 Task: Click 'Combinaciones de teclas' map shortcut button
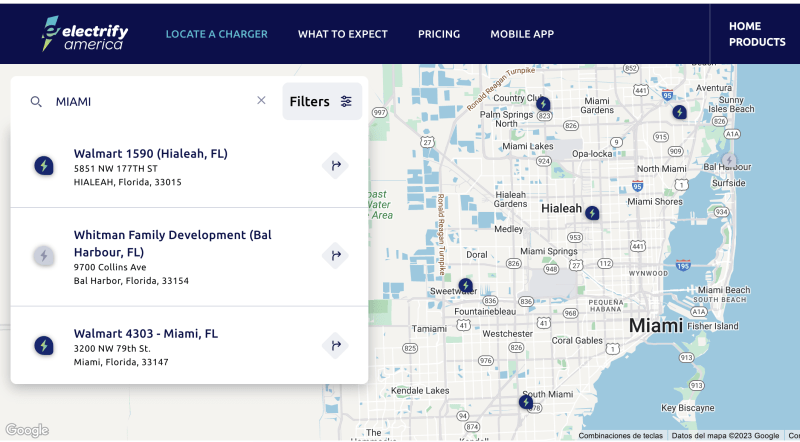click(620, 436)
